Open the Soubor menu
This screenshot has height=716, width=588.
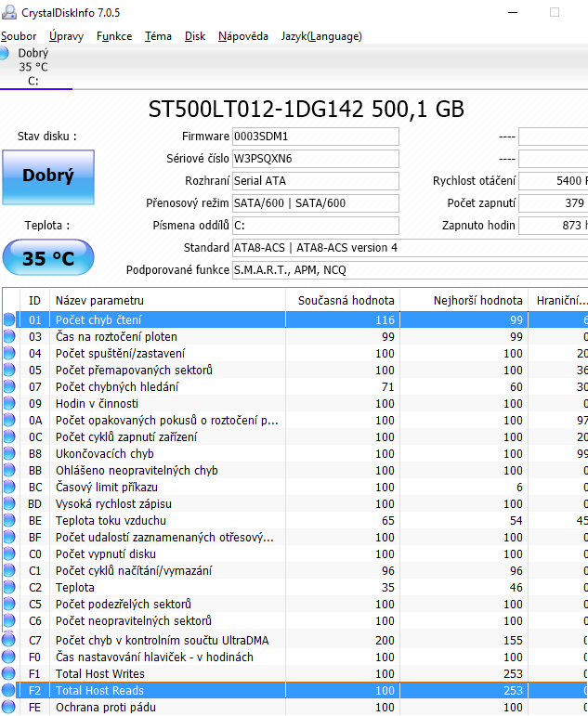[19, 36]
